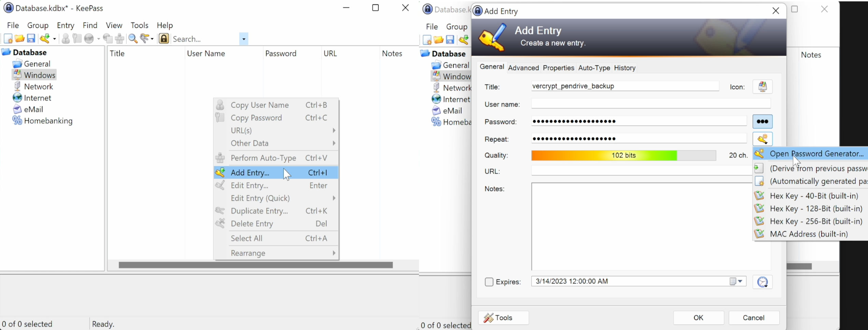Open the Entry menu in left window
Viewport: 868px width, 330px height.
click(x=66, y=25)
